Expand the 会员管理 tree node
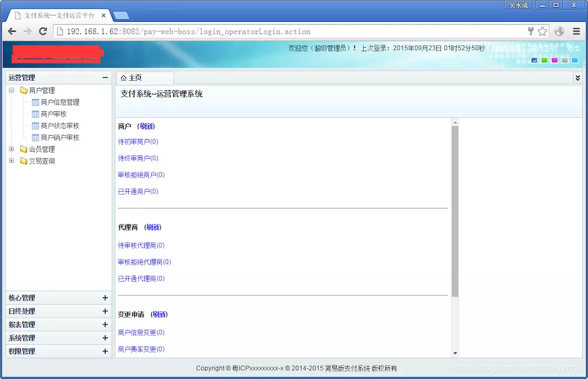The height and width of the screenshot is (379, 588). (11, 149)
